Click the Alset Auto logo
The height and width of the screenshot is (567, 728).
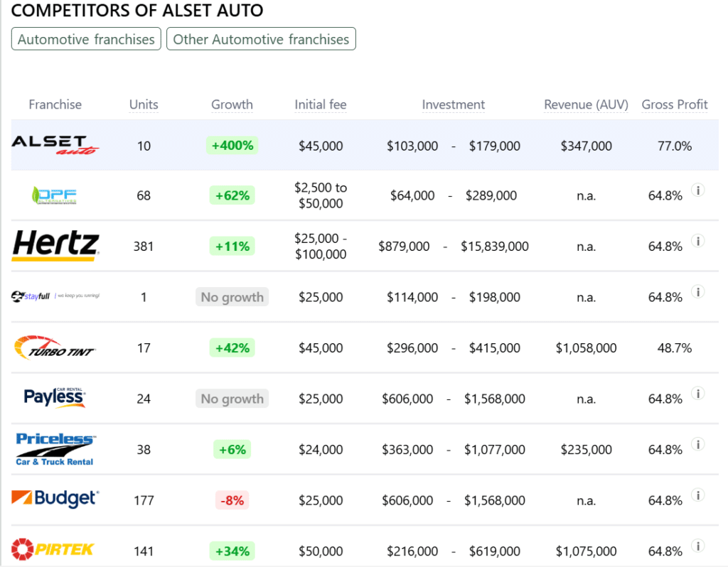pyautogui.click(x=55, y=145)
